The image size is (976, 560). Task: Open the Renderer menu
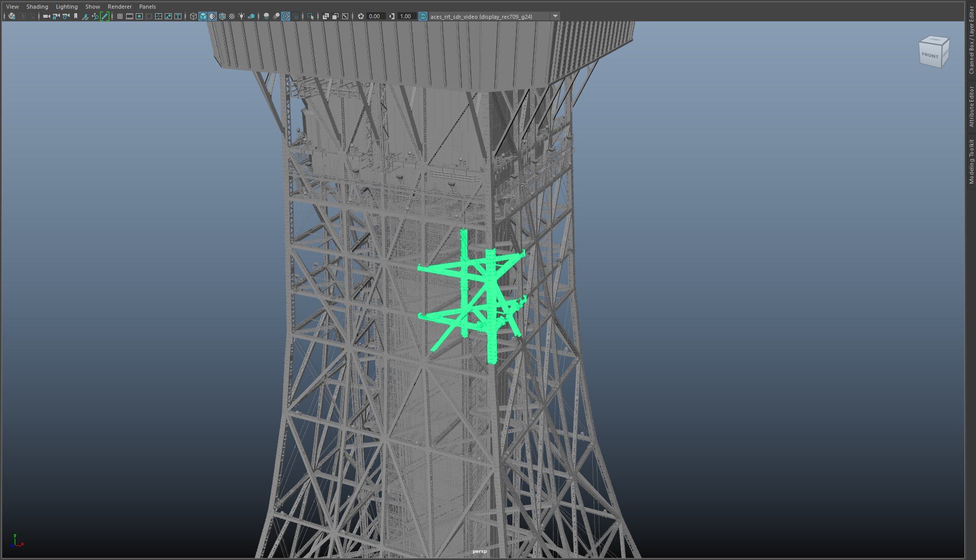tap(119, 7)
